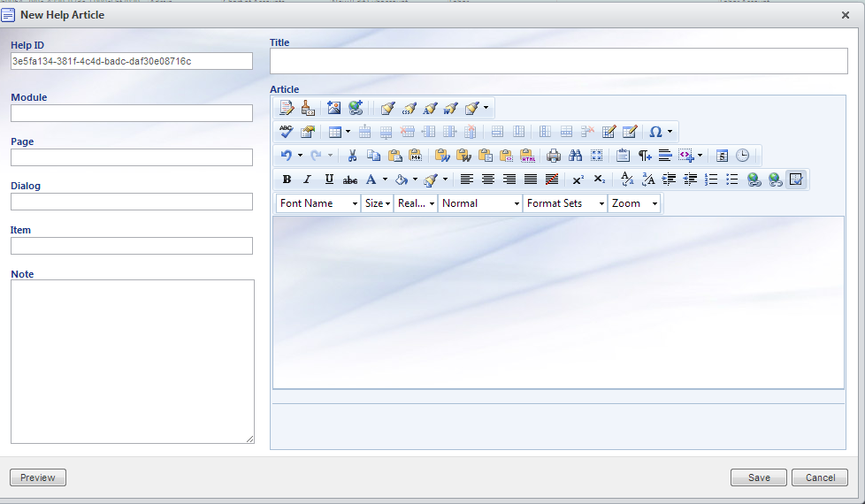865x504 pixels.
Task: Toggle bold formatting in the article toolbar
Action: 287,179
